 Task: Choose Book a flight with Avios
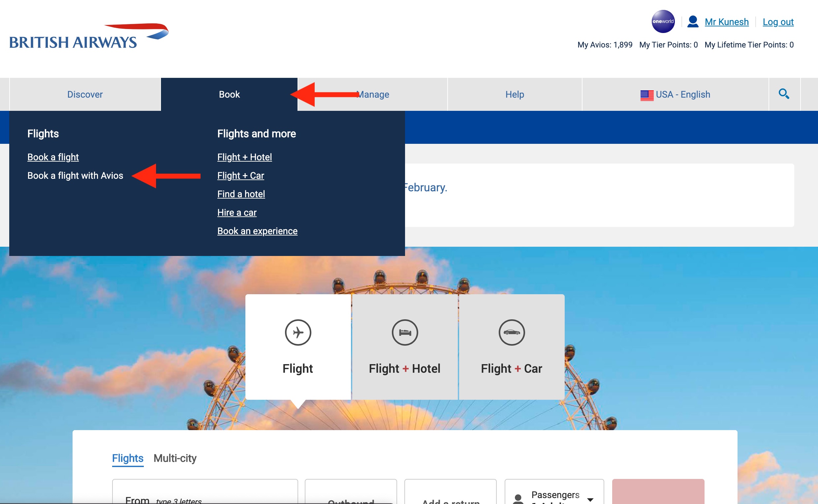[75, 176]
